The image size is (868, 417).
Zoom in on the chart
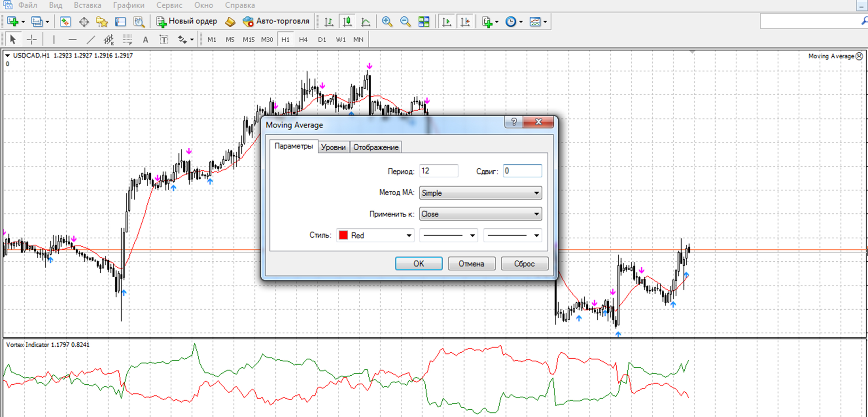[387, 22]
